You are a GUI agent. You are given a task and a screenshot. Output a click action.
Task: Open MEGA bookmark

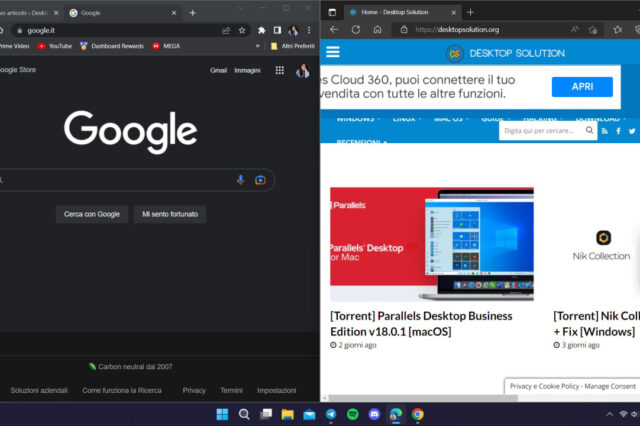click(167, 46)
